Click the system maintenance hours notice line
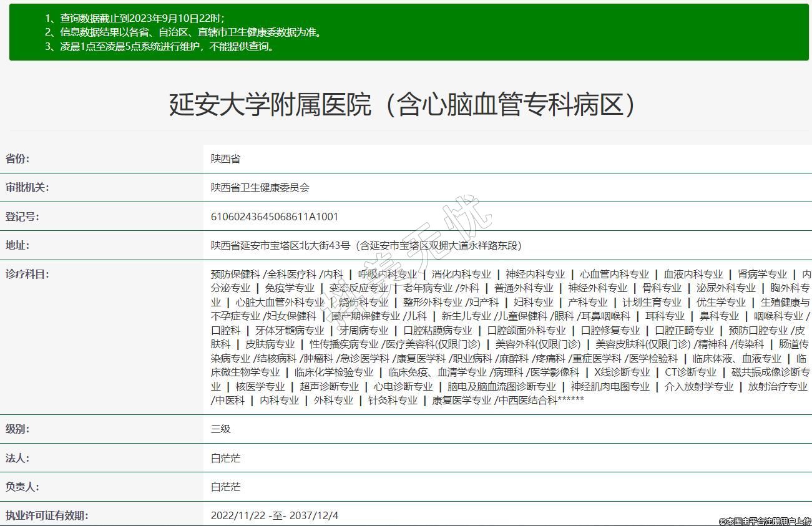The width and height of the screenshot is (812, 526). tap(160, 46)
